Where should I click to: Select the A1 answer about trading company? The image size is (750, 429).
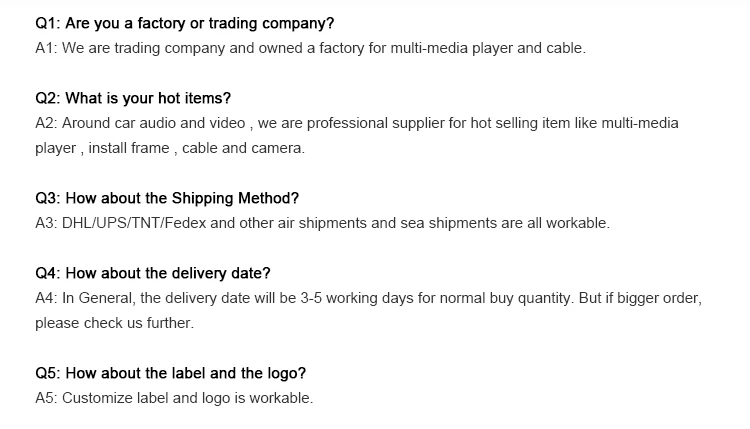coord(309,47)
